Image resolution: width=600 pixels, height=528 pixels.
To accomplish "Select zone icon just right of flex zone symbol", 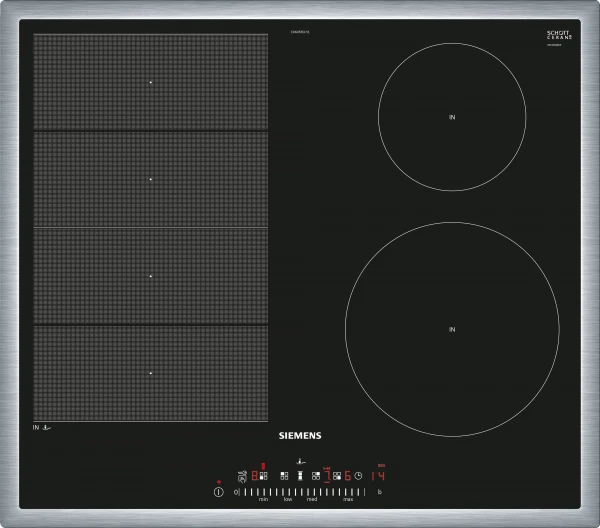I will 315,477.
